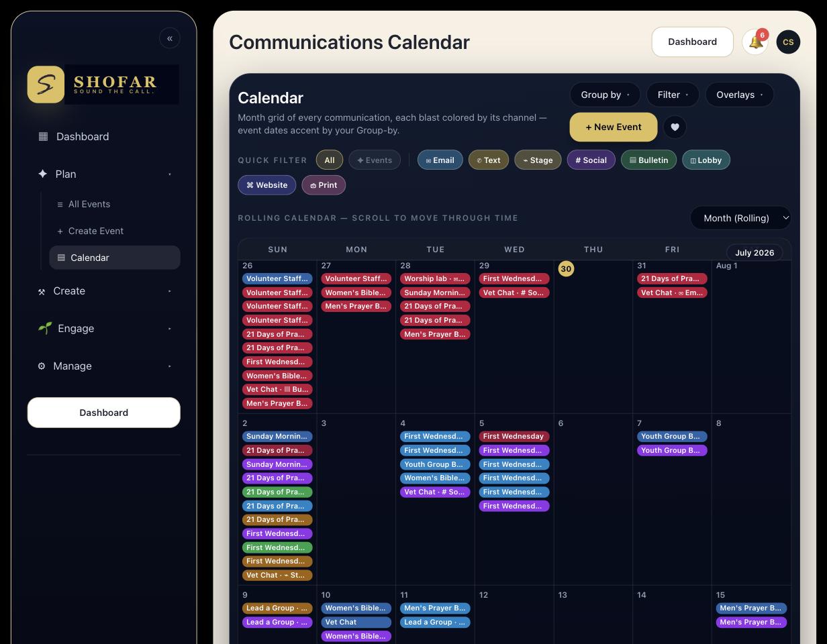Toggle the All quick filter
Screen dimensions: 827x644
point(330,160)
